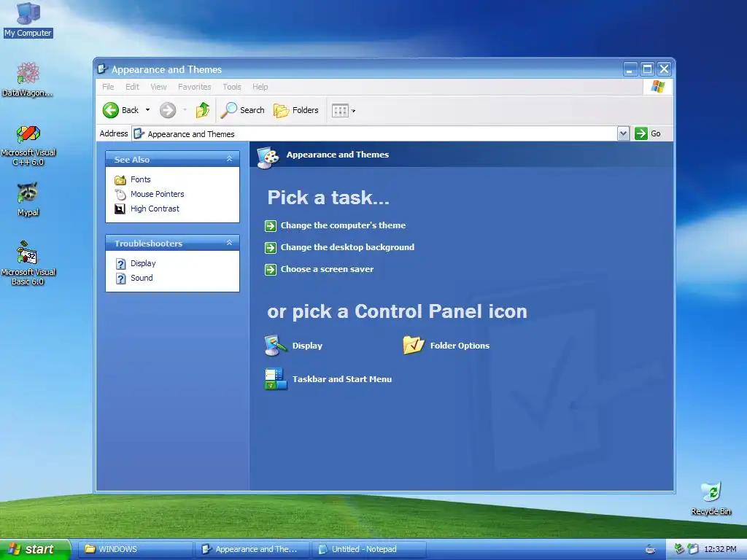747x560 pixels.
Task: Open the Edit menu
Action: pyautogui.click(x=132, y=87)
